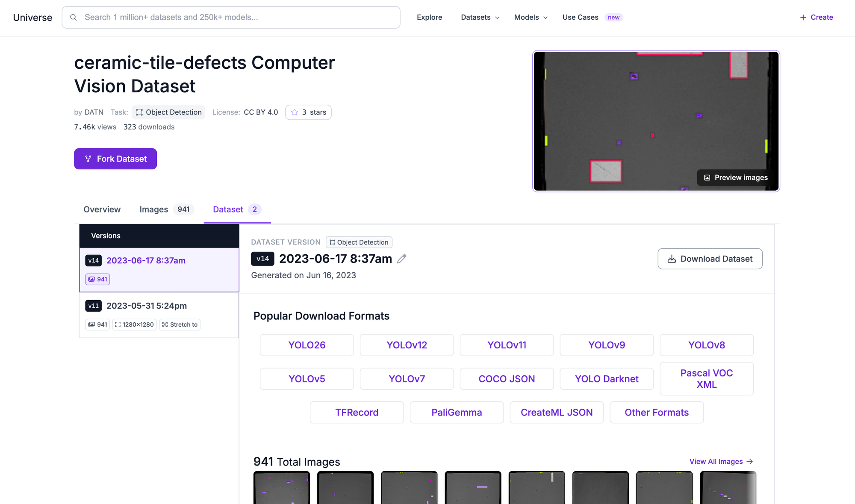
Task: Click the dataset search input field
Action: click(x=231, y=18)
